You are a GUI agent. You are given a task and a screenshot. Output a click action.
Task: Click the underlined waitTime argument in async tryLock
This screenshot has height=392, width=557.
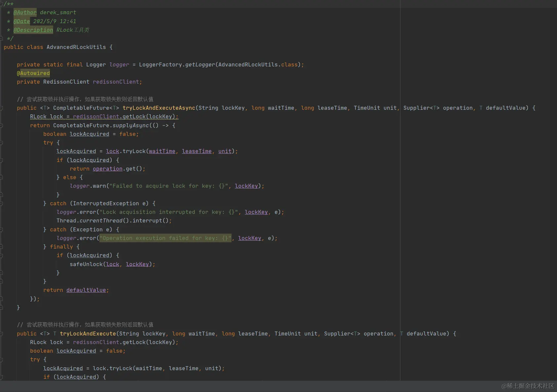tap(162, 151)
